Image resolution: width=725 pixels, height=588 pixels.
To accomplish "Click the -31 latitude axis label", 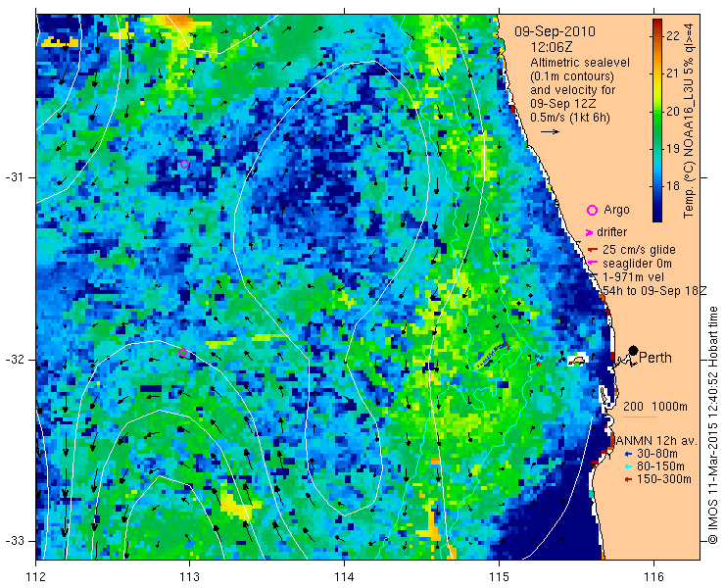I will pyautogui.click(x=14, y=177).
